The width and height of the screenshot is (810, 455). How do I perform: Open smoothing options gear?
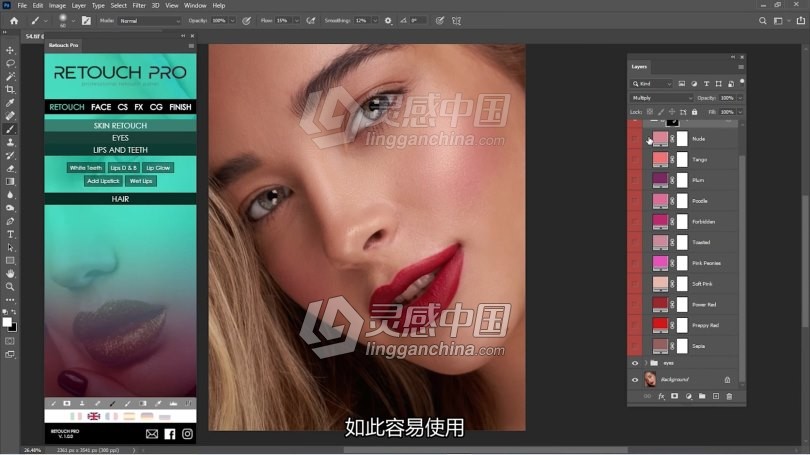pyautogui.click(x=388, y=21)
